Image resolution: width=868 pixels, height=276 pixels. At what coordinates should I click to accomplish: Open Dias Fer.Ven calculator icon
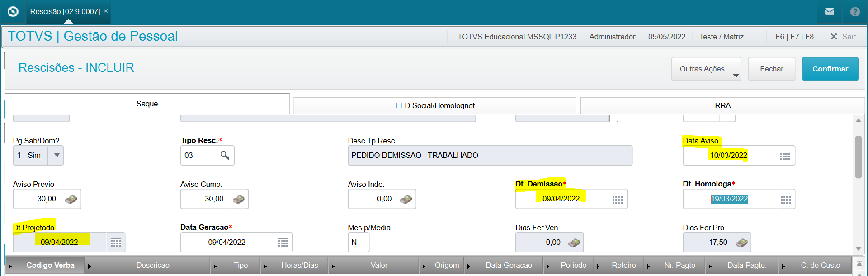(574, 243)
